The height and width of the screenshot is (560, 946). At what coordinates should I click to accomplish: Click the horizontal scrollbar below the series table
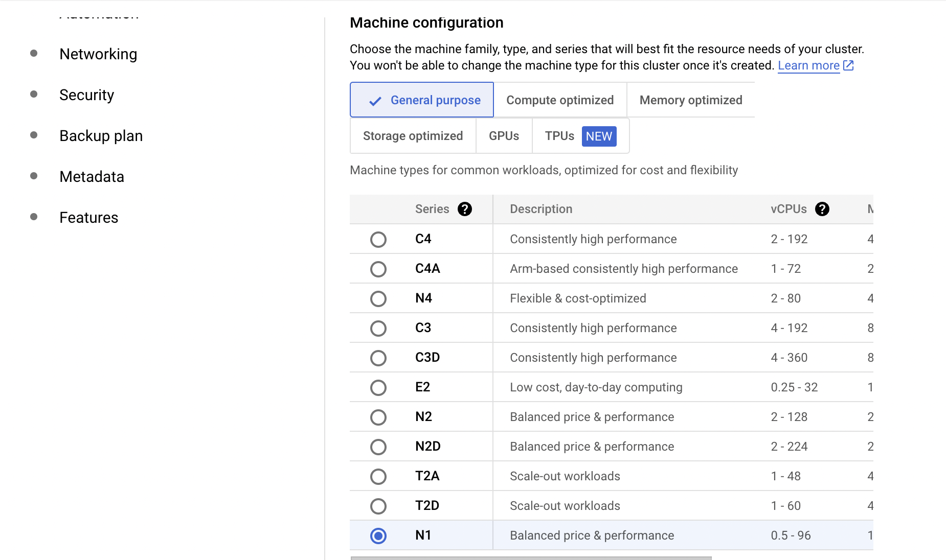pyautogui.click(x=531, y=557)
